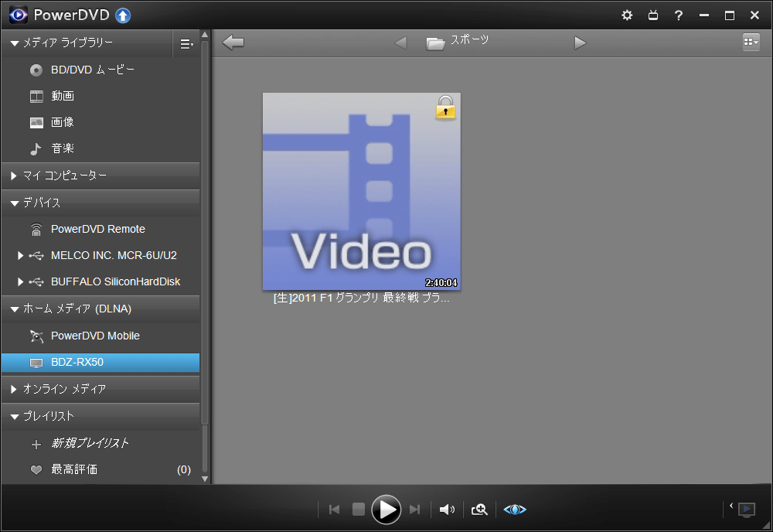Select 画像 in media library
773x532 pixels.
tap(100, 122)
